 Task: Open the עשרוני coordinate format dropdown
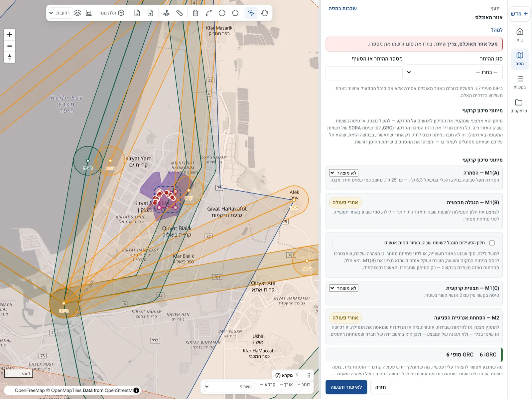pos(229,387)
